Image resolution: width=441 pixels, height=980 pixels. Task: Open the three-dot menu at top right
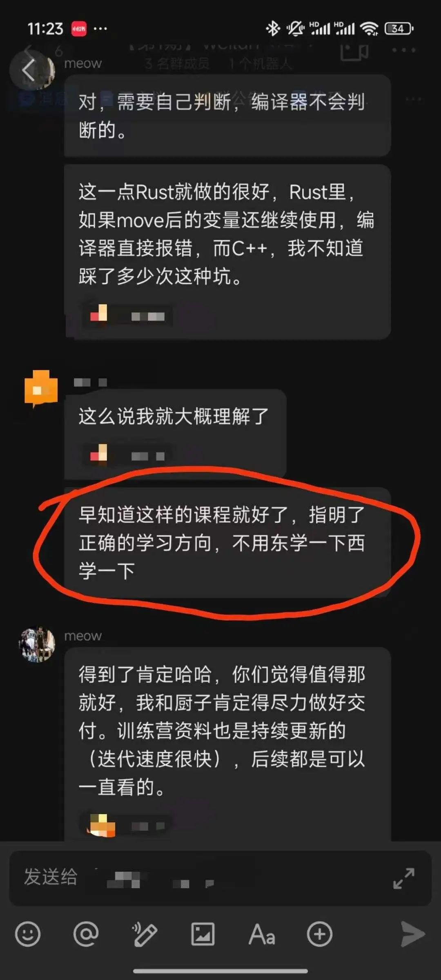(404, 50)
